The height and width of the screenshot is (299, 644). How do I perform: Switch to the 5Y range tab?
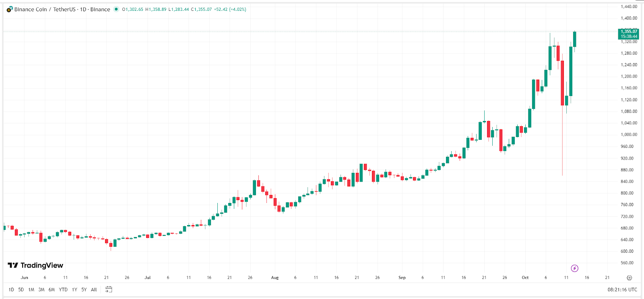point(84,289)
